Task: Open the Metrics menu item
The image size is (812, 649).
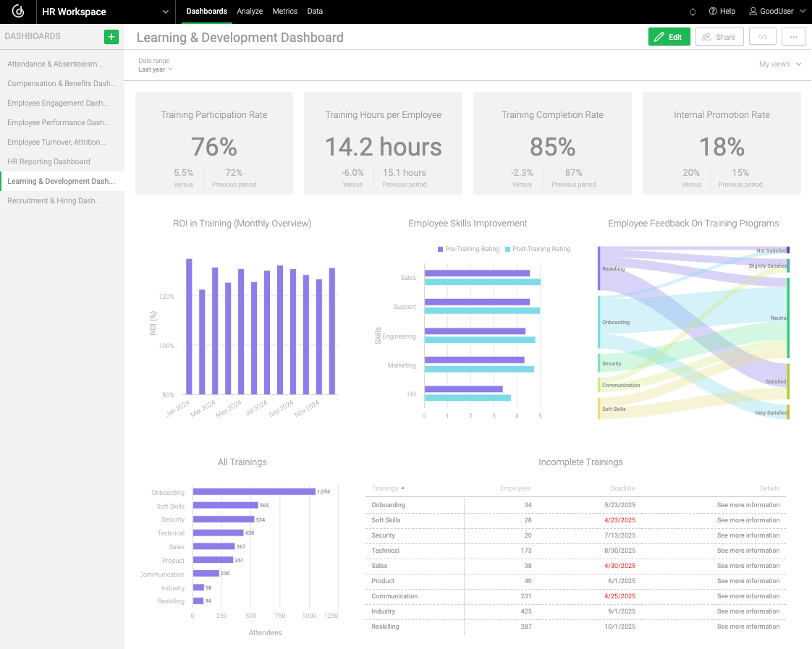Action: click(x=284, y=12)
